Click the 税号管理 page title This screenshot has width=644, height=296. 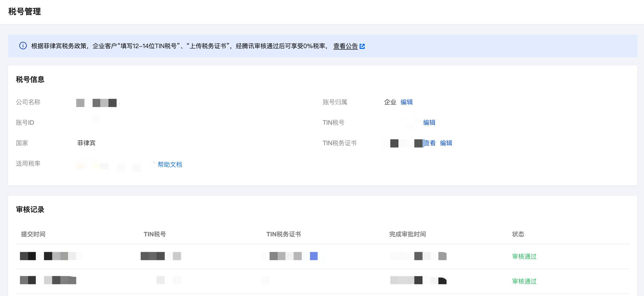(25, 12)
